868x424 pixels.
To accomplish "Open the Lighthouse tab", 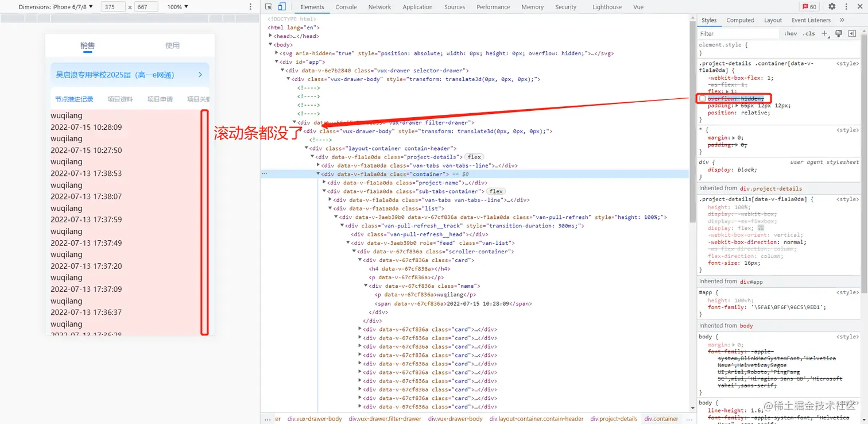I will 607,7.
